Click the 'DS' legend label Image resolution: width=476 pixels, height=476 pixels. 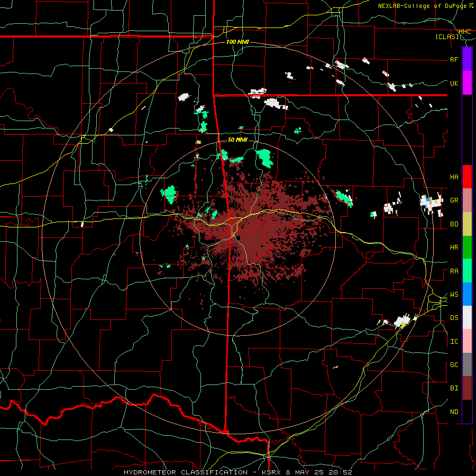tap(454, 318)
